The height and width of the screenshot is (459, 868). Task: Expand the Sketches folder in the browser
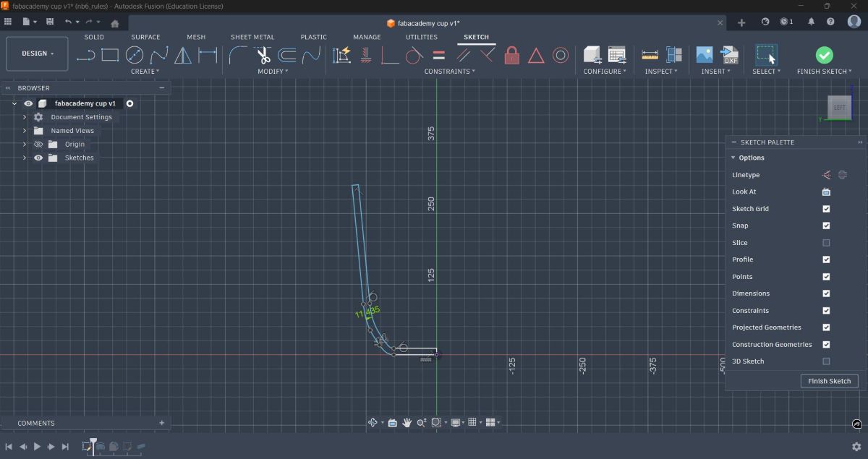24,158
